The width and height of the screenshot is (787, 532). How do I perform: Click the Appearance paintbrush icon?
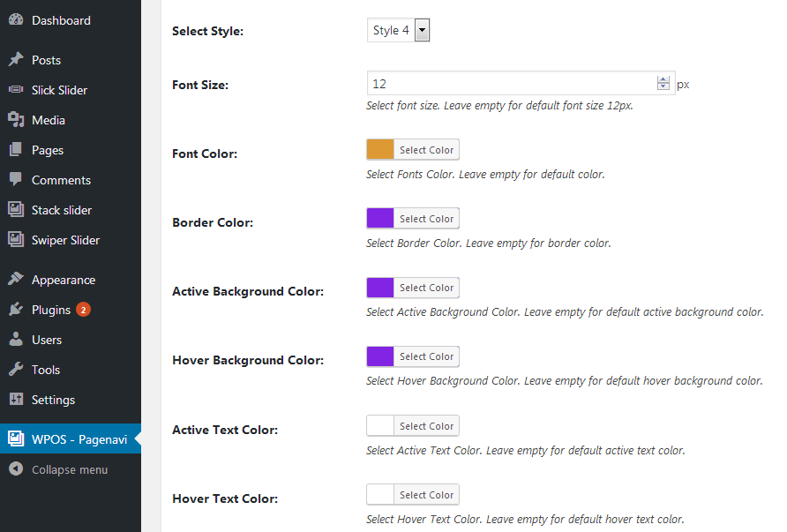pyautogui.click(x=16, y=280)
